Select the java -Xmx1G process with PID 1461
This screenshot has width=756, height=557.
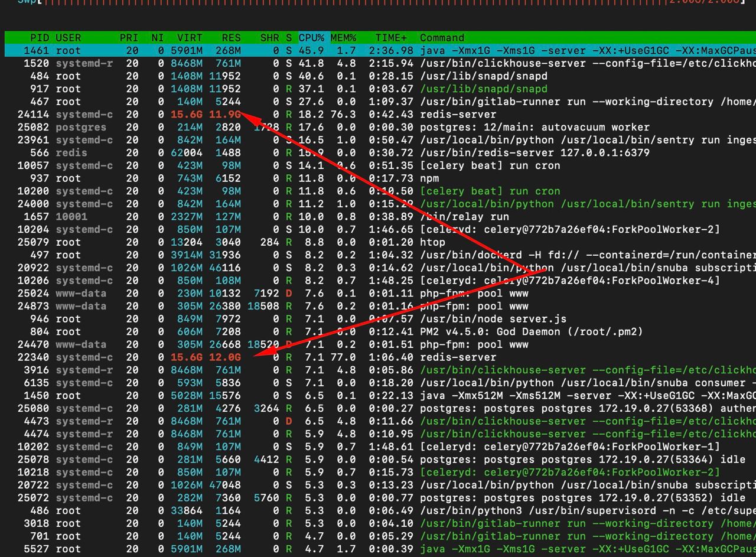(380, 51)
